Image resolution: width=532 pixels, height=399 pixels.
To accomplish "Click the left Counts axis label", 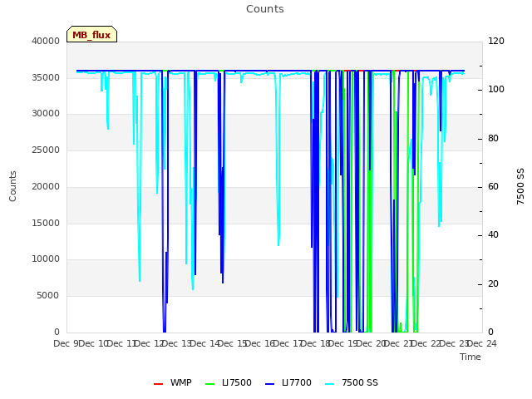I will point(12,186).
